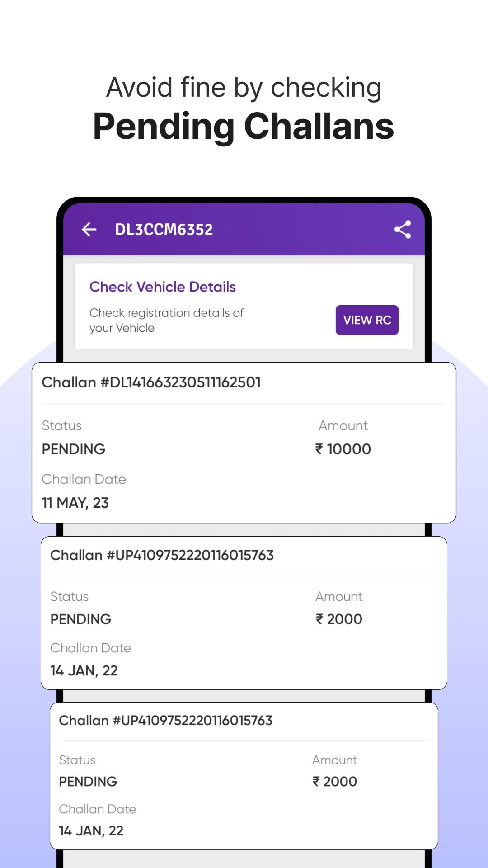Share vehicle DL3CCM6352 via share icon
Image resolution: width=488 pixels, height=868 pixels.
[403, 230]
